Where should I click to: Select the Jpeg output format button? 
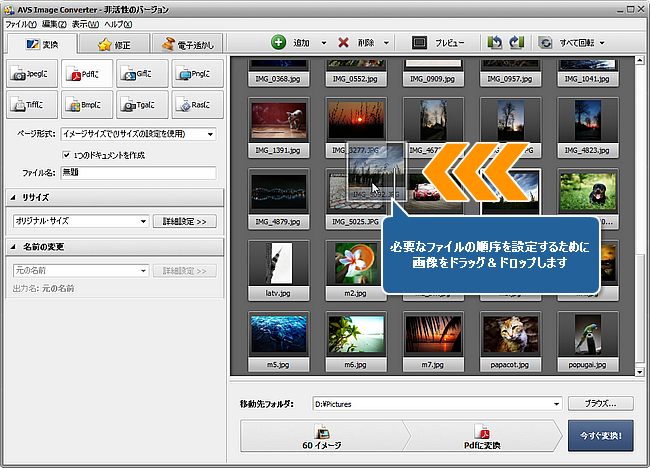pyautogui.click(x=31, y=72)
